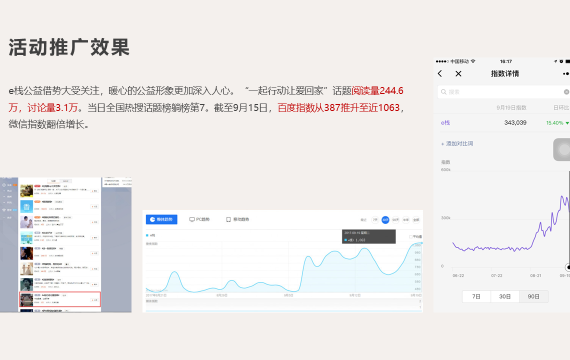The height and width of the screenshot is (360, 570).
Task: Click the e栈 keyword row label
Action: (x=445, y=123)
